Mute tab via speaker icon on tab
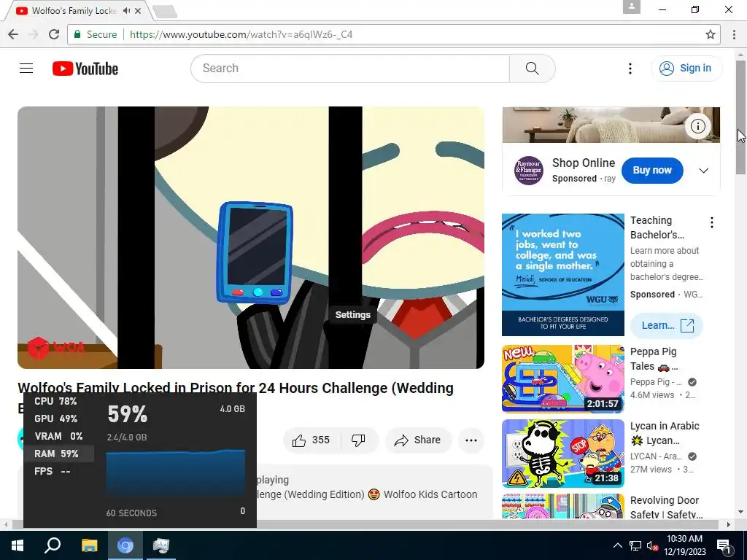747x560 pixels. coord(126,10)
